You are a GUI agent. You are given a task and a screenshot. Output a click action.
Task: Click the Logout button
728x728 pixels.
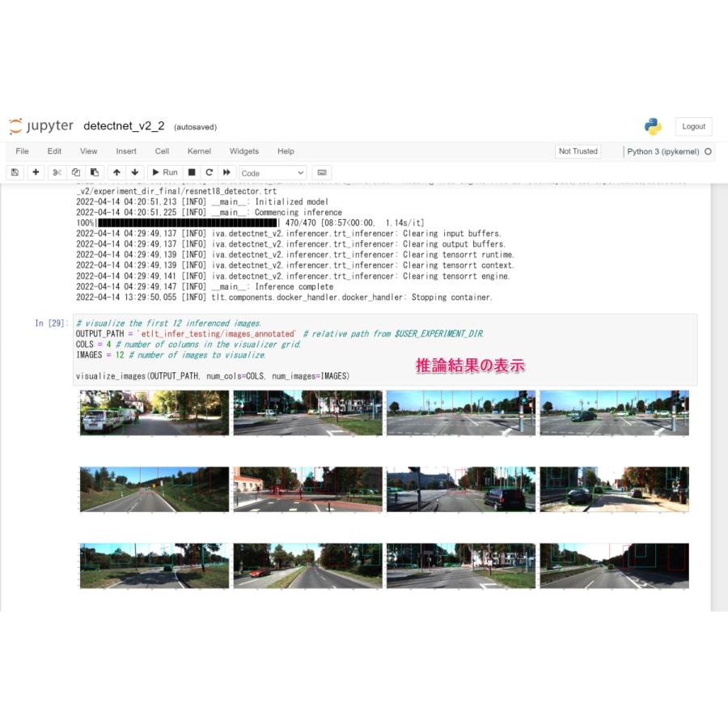pyautogui.click(x=693, y=126)
